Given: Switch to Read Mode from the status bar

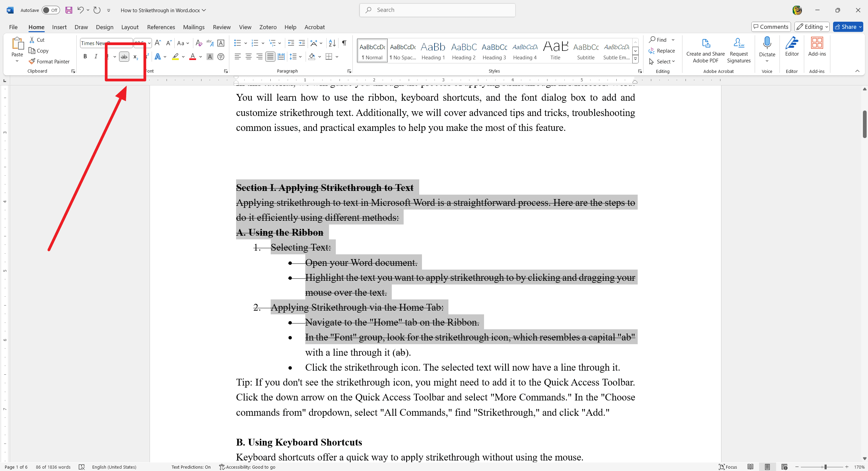Looking at the screenshot, I should pyautogui.click(x=751, y=467).
